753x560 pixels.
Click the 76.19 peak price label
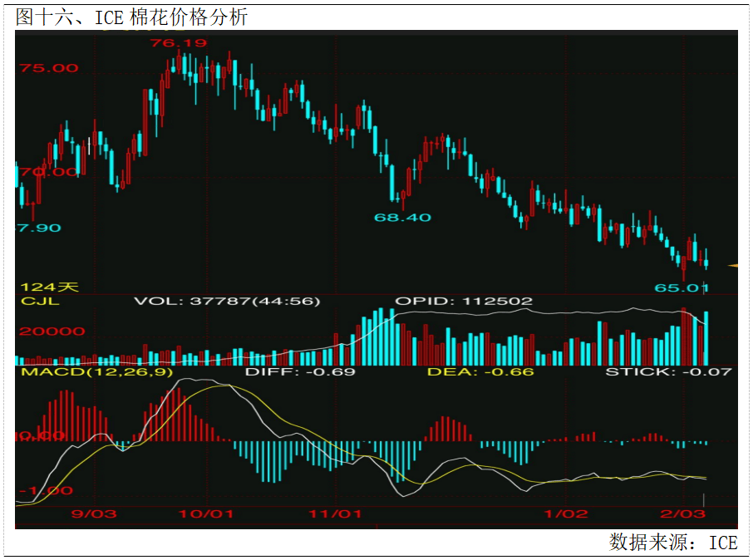coord(172,42)
